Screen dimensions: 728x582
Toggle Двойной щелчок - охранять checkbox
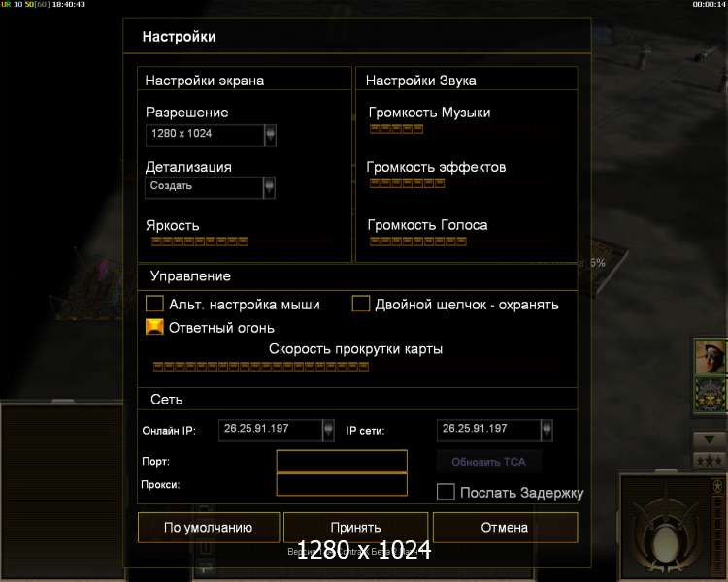[x=361, y=304]
